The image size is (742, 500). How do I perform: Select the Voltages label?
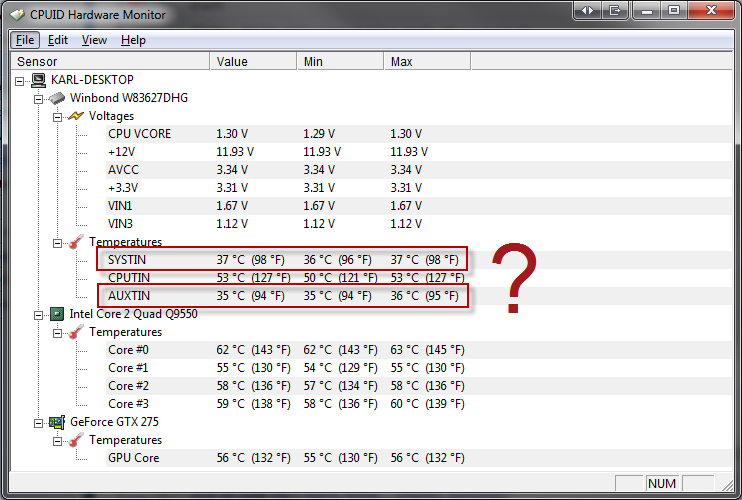click(x=111, y=116)
